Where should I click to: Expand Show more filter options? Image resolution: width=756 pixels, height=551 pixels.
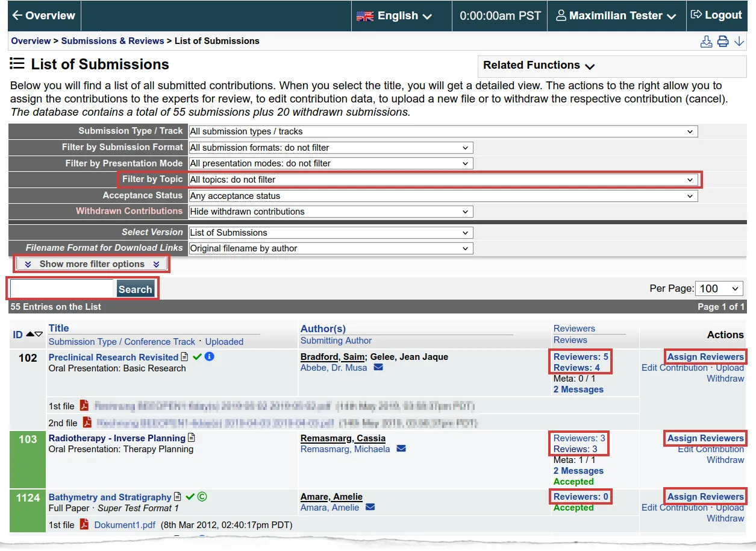[92, 264]
